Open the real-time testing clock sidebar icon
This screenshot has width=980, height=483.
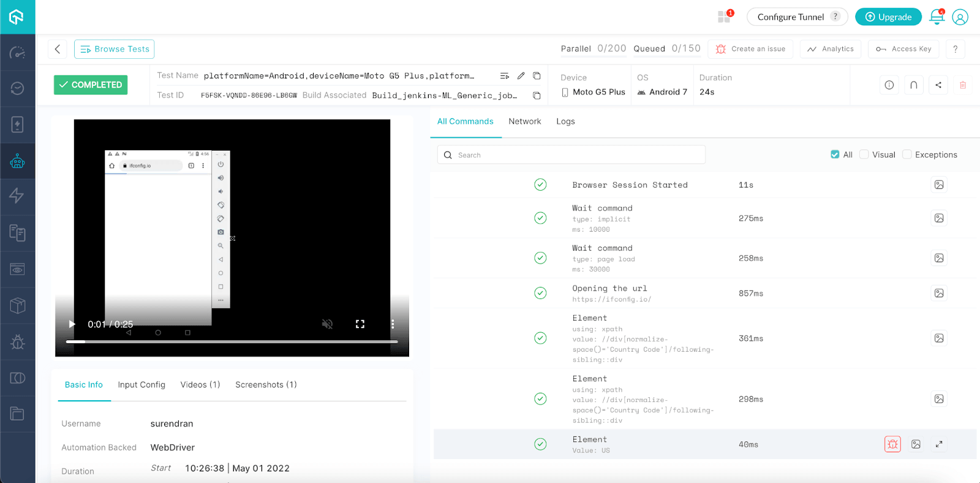(x=17, y=89)
